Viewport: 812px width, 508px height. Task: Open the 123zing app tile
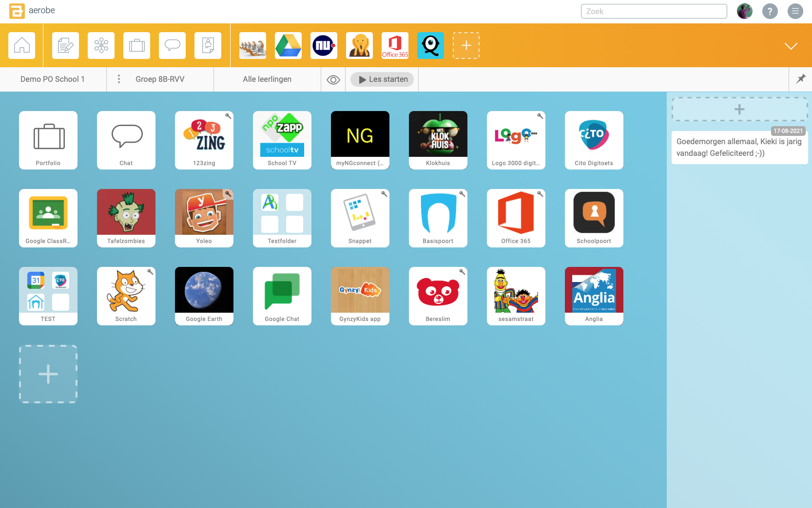(x=204, y=140)
